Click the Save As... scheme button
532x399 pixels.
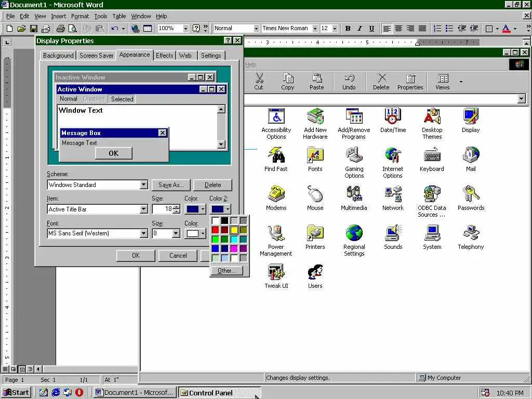pos(170,185)
